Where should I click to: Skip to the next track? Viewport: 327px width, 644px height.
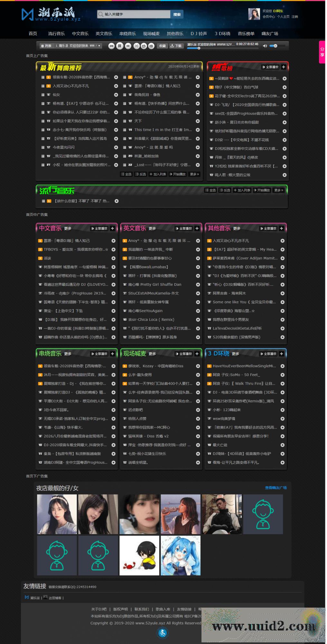pyautogui.click(x=128, y=46)
